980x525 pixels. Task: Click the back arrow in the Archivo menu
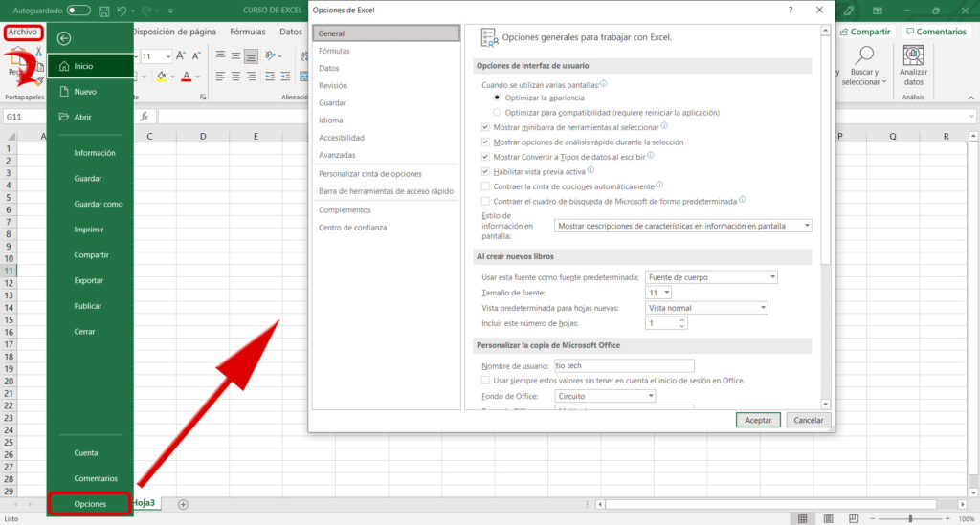tap(64, 38)
